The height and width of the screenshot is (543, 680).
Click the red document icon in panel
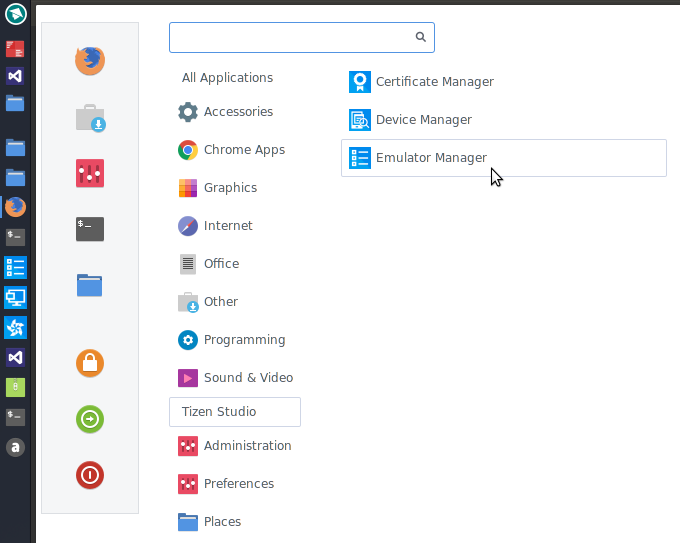15,49
